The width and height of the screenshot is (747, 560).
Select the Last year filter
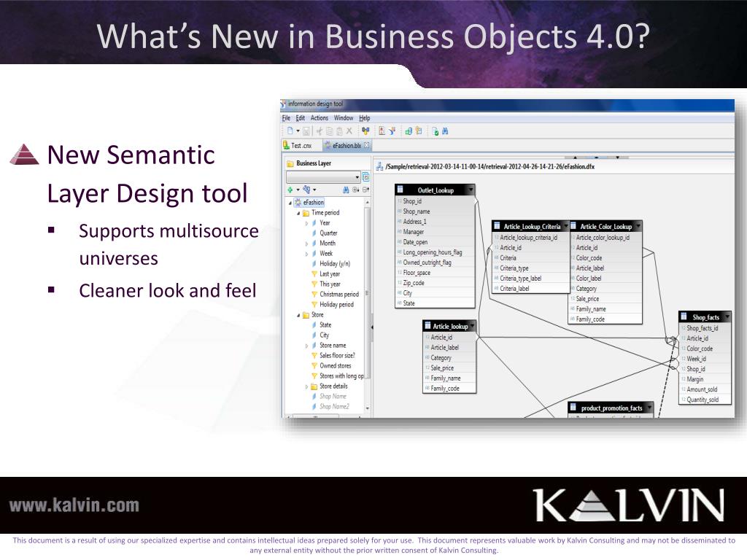tap(330, 274)
